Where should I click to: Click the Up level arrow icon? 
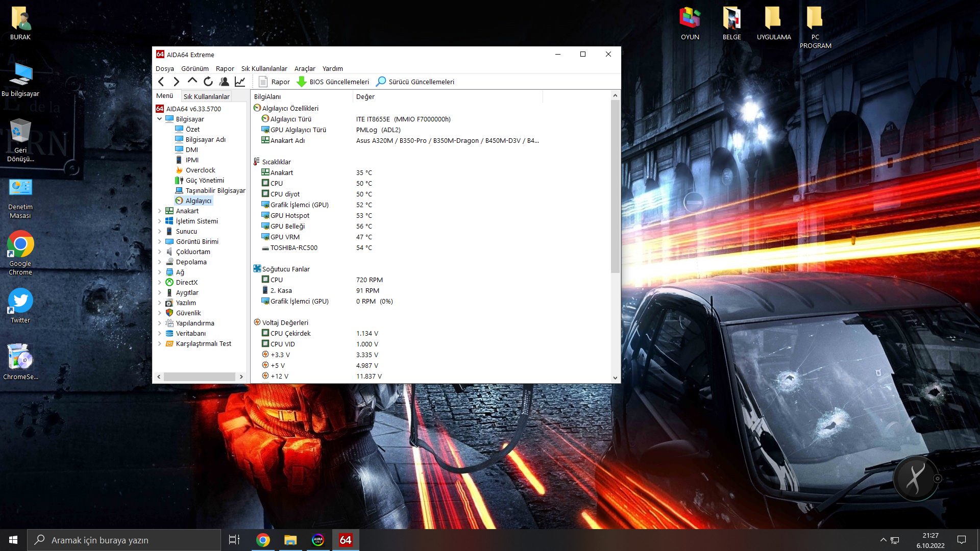click(x=192, y=81)
